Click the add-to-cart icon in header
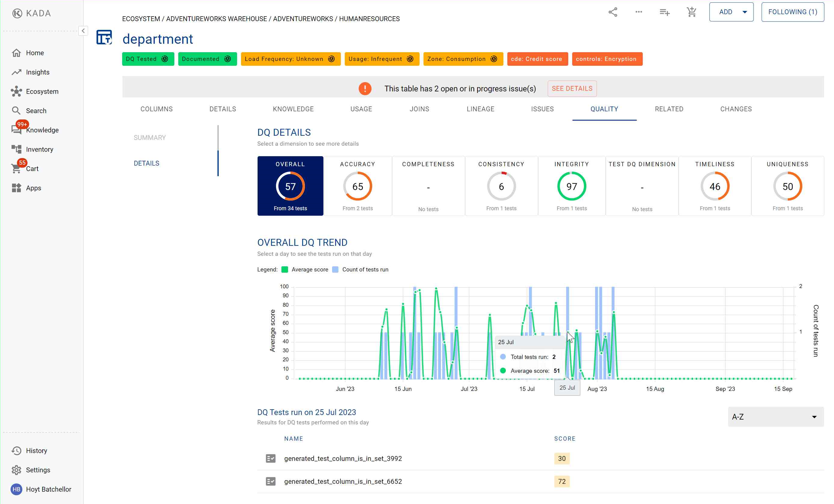Viewport: 834px width, 504px height. pyautogui.click(x=691, y=12)
